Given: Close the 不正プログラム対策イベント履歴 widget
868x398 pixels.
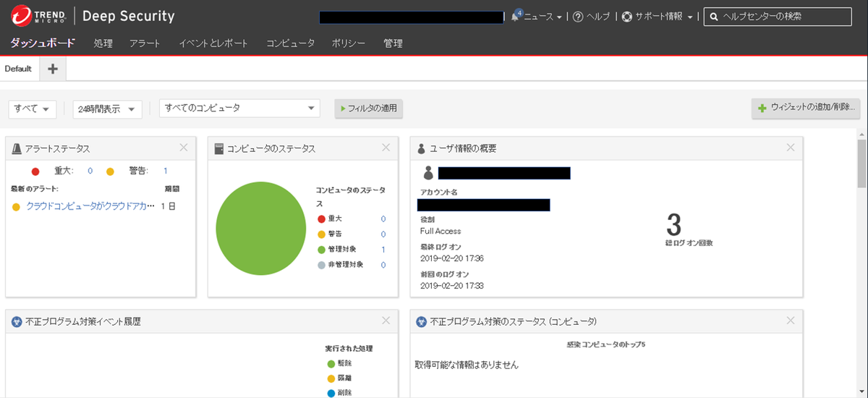Looking at the screenshot, I should [x=386, y=321].
